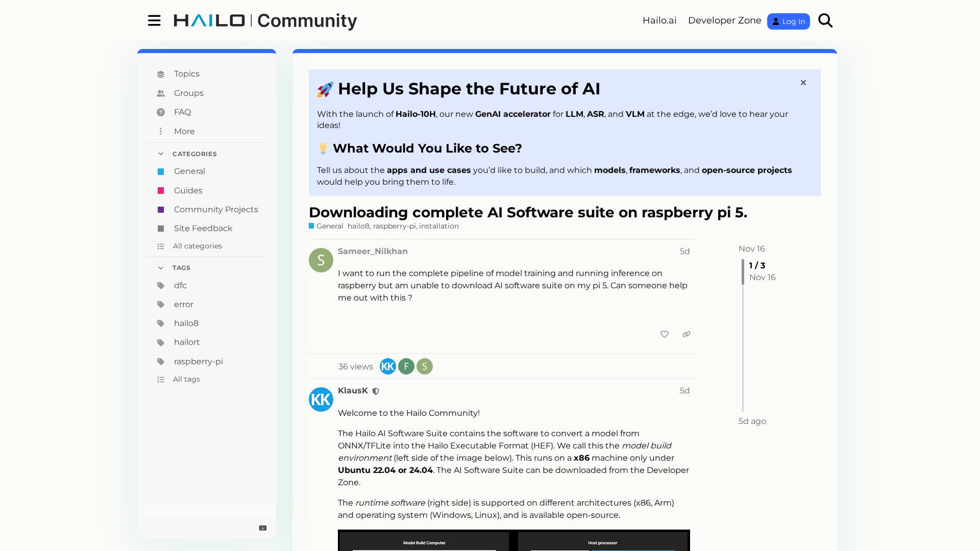The image size is (980, 551).
Task: Click the purple Community Projects category
Action: tap(215, 210)
